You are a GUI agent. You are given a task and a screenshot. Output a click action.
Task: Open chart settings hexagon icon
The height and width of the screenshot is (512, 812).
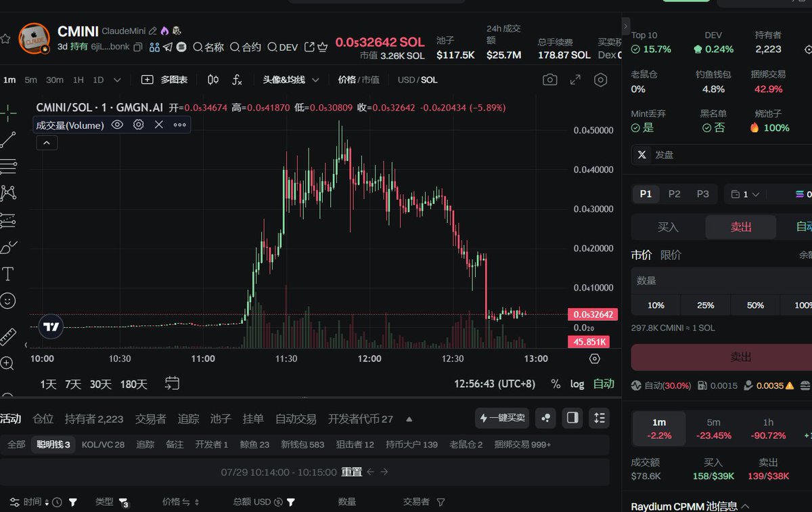click(600, 80)
